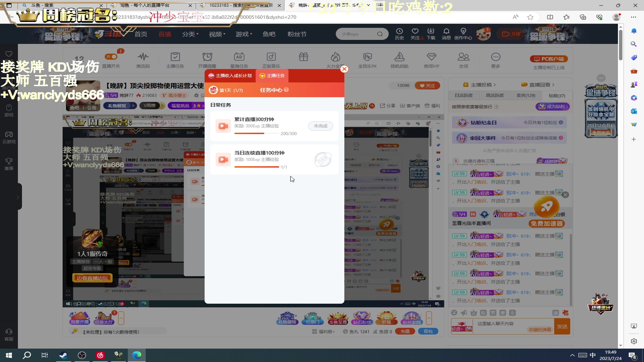Viewport: 644px width, 362px height.
Task: Open the emoji smiley icon in chat
Action: (x=454, y=313)
